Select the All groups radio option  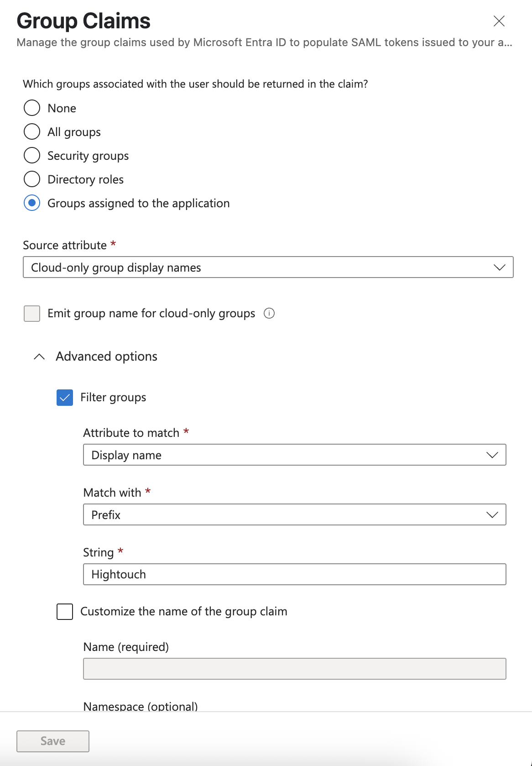pos(32,132)
